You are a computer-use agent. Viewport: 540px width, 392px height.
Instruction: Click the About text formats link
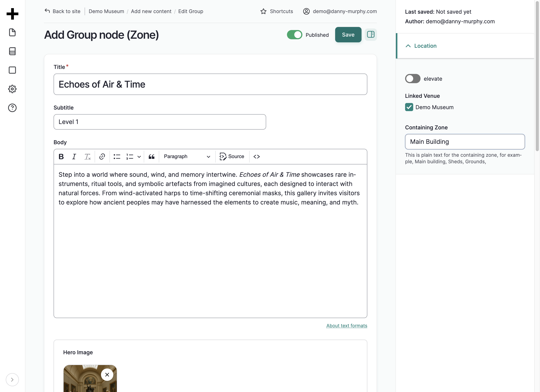[x=347, y=325]
